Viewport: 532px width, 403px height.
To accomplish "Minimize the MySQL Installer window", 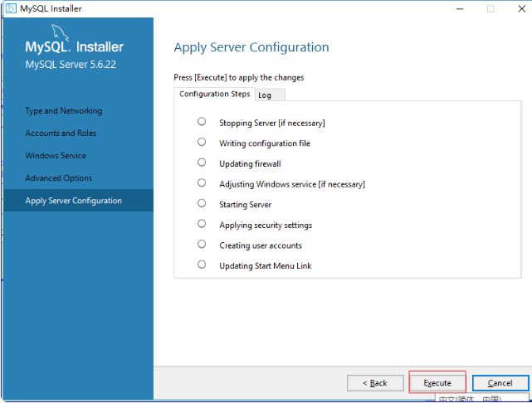I will (460, 9).
